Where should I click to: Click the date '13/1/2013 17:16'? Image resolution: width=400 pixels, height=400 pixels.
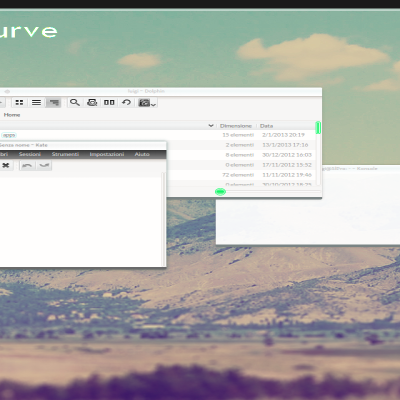(x=285, y=145)
